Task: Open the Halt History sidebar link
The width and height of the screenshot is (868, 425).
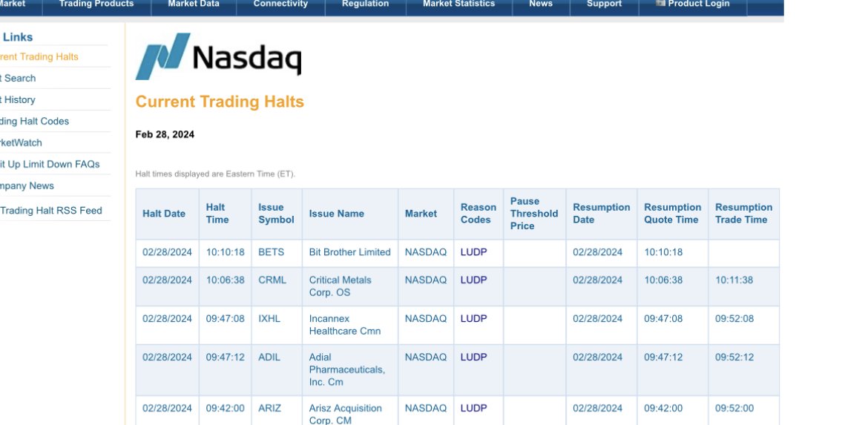Action: (x=18, y=100)
